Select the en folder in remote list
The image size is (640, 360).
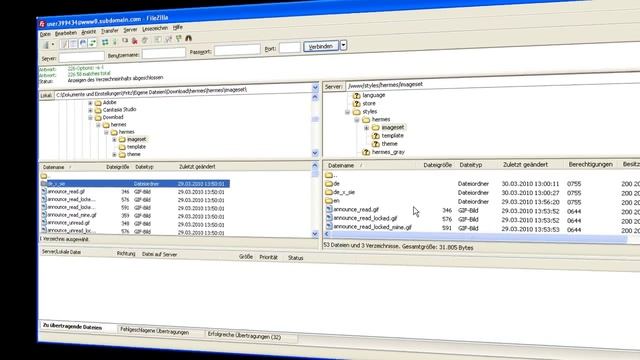tap(336, 201)
